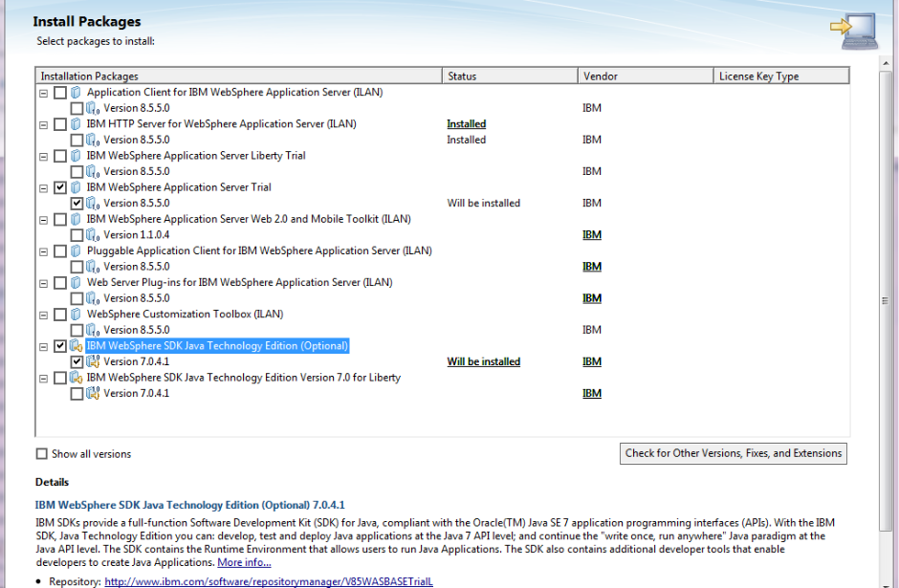
Task: Click the Details heading title 7.0.4.1
Action: click(189, 505)
